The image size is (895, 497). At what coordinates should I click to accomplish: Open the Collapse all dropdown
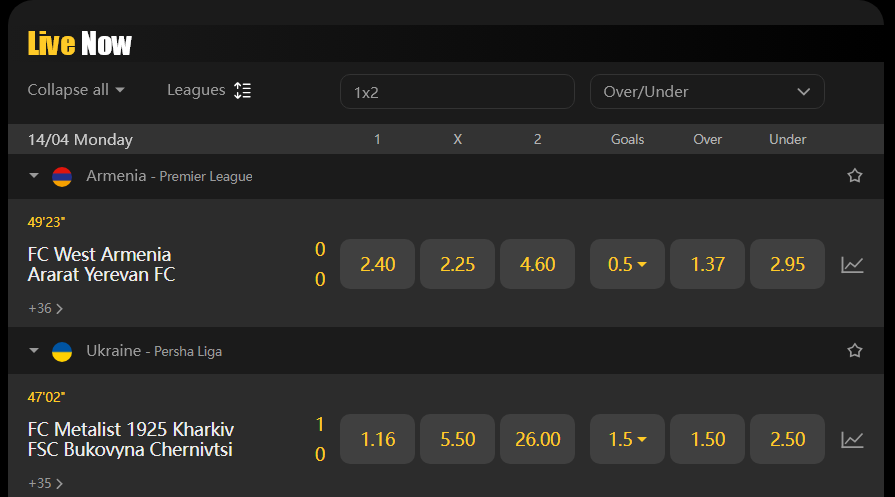click(76, 90)
